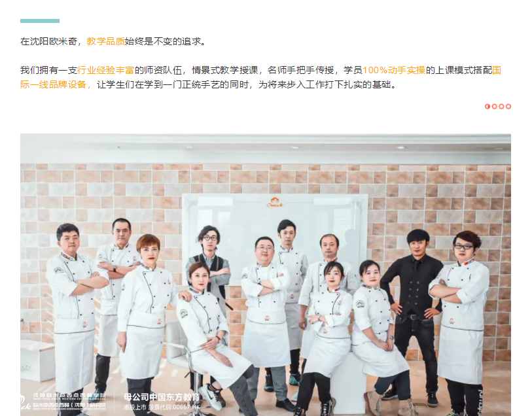Click the 港股上市 stock code text in photo
Viewport: 532px width, 416px height.
click(x=161, y=407)
